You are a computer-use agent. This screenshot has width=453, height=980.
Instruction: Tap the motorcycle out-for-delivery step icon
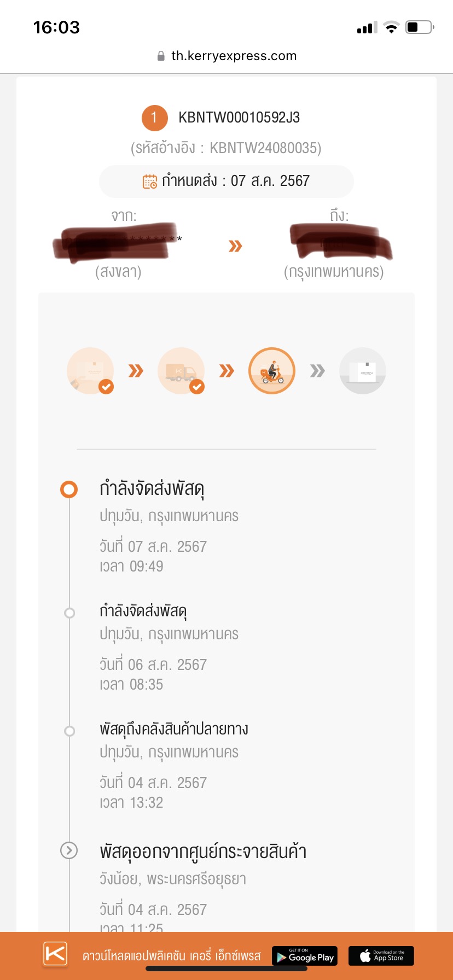click(272, 371)
